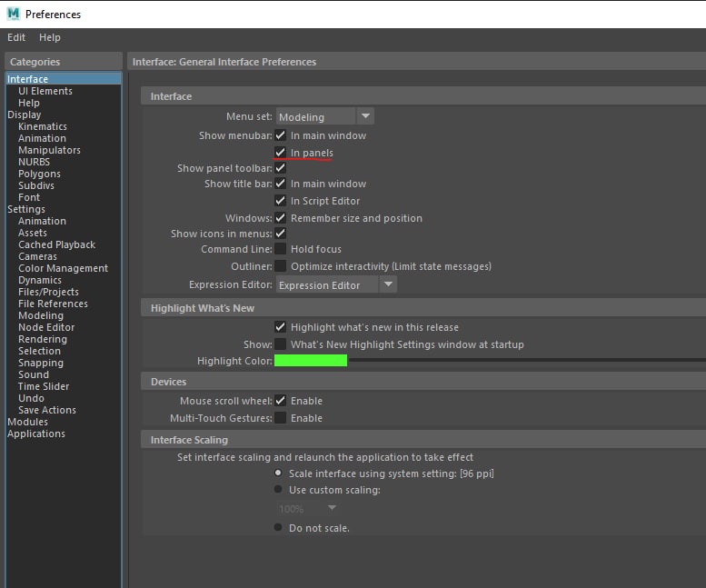The width and height of the screenshot is (706, 588).
Task: Select Subdivs category
Action: [x=36, y=185]
